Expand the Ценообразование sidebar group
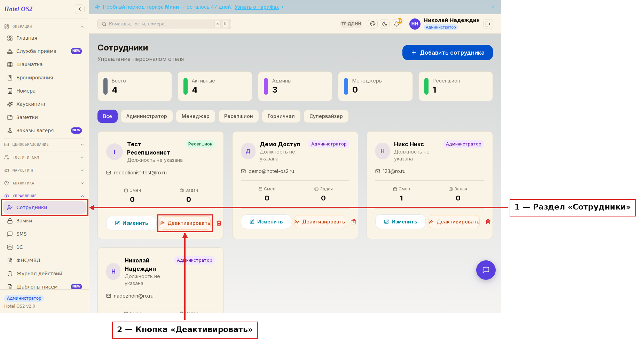Viewport: 644px width, 347px height. coord(44,144)
